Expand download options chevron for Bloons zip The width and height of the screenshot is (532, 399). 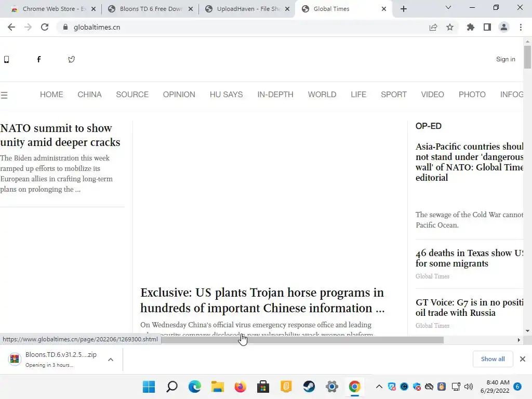[x=111, y=360]
